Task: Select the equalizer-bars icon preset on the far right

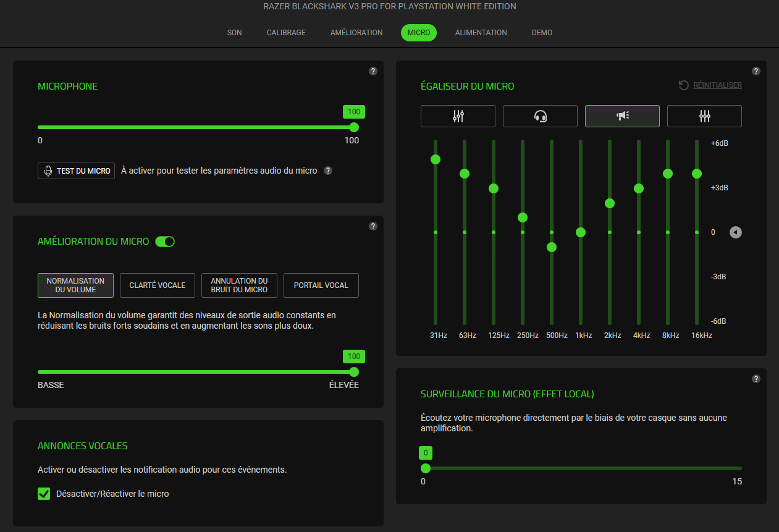Action: [x=704, y=116]
